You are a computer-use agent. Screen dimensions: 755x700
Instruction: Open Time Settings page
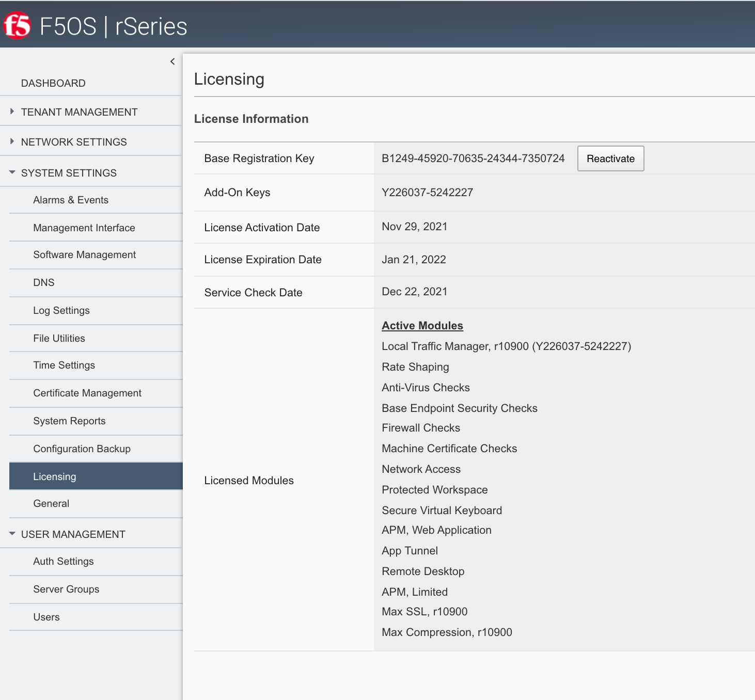tap(96, 365)
